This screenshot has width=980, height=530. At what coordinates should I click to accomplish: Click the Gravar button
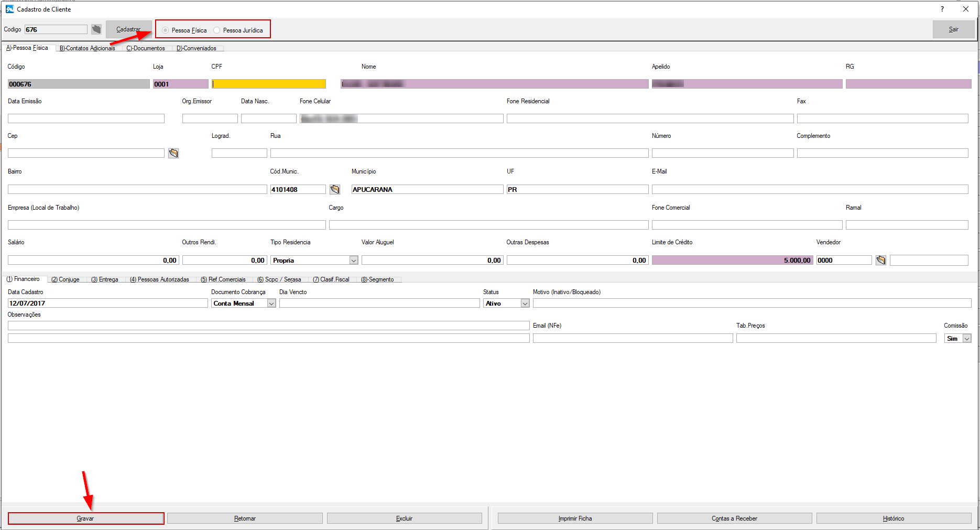click(86, 518)
